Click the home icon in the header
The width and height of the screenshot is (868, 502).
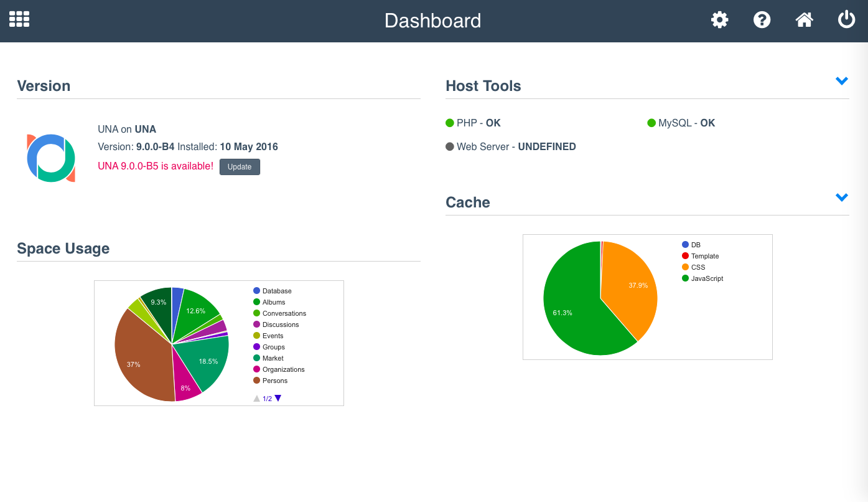[x=804, y=19]
